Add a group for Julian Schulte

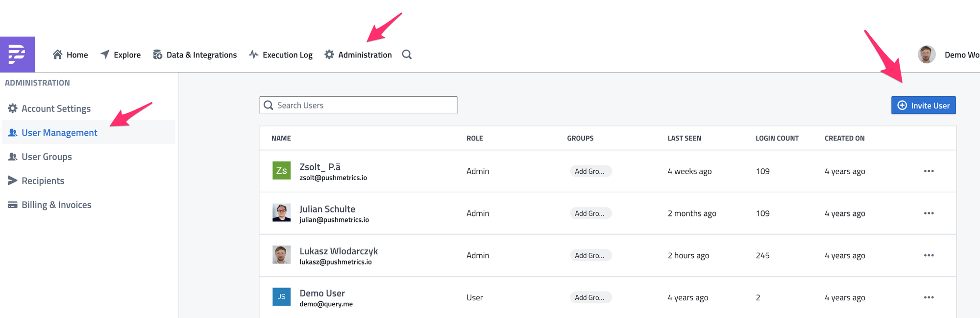(590, 213)
